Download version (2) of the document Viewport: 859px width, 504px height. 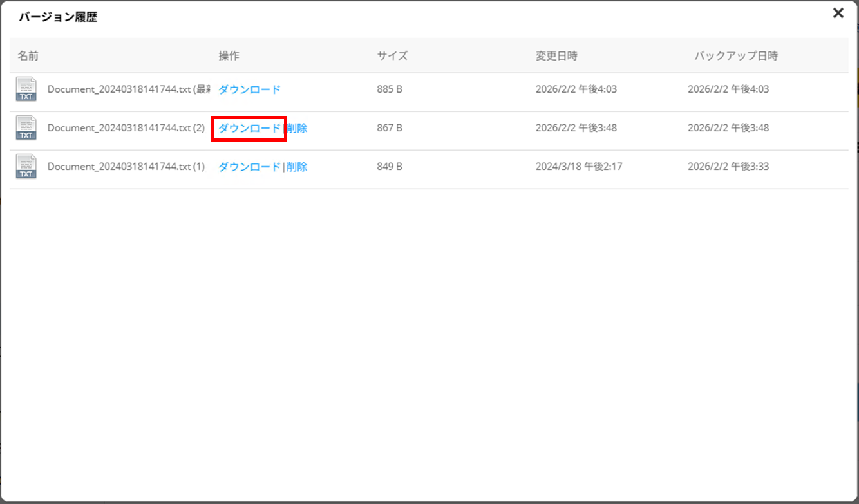(249, 128)
